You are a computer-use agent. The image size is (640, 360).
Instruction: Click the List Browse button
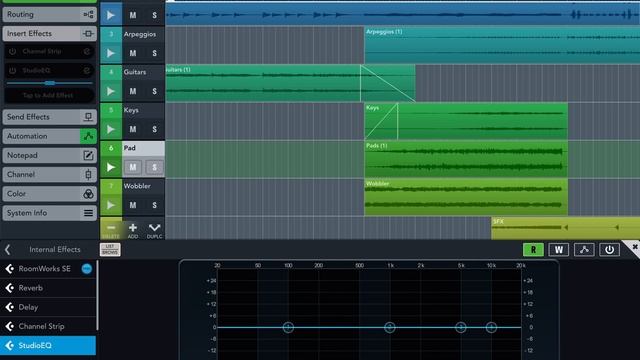110,249
